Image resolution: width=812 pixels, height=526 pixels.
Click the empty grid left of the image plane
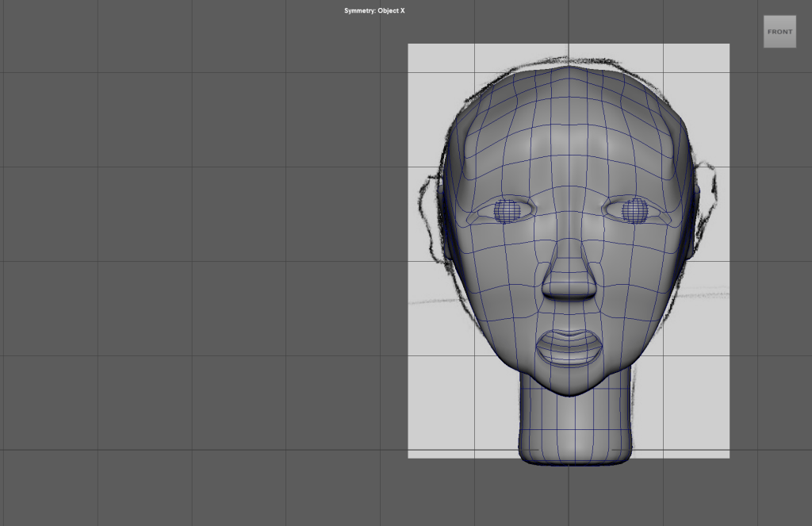198,262
